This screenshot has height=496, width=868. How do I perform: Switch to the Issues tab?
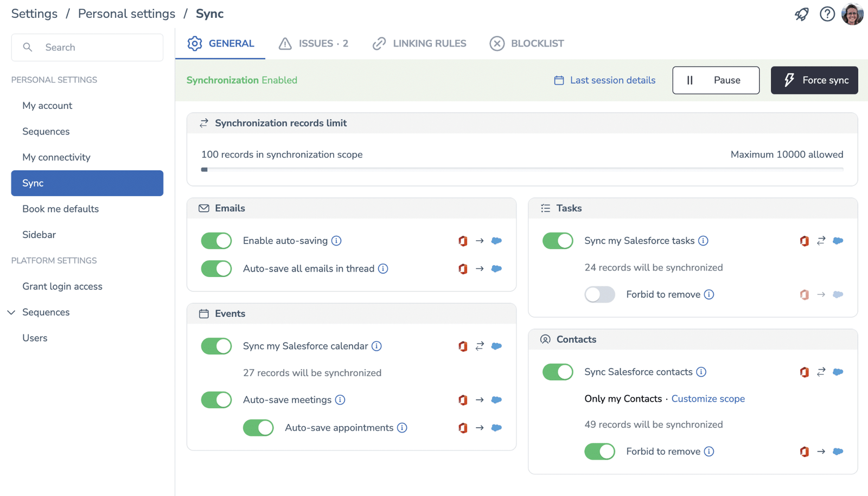coord(314,43)
